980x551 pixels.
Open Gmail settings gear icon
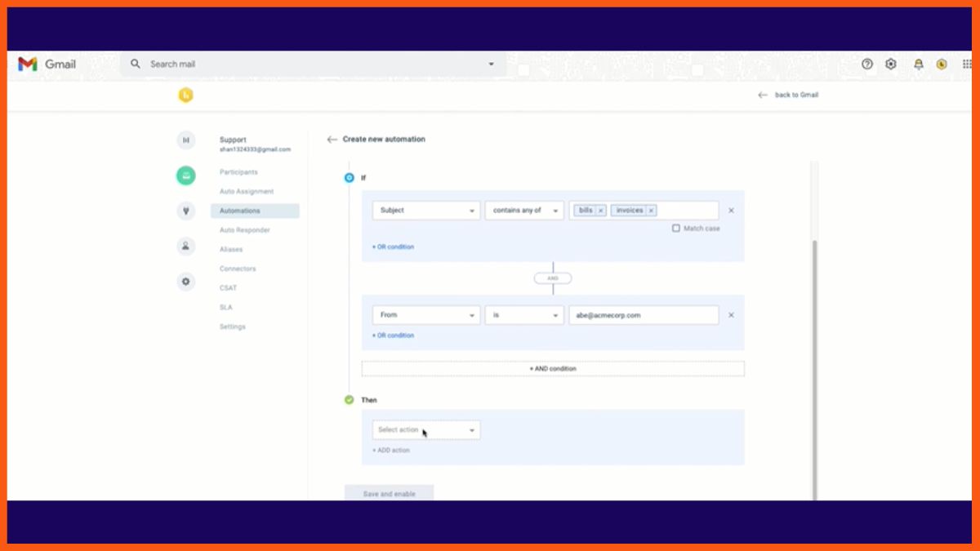pyautogui.click(x=891, y=64)
